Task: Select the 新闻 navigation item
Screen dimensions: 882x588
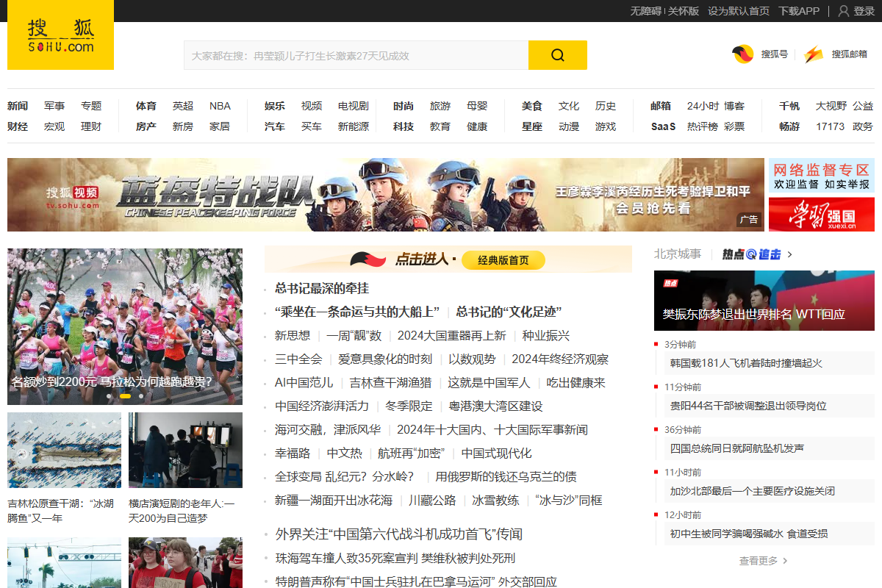Action: point(18,105)
